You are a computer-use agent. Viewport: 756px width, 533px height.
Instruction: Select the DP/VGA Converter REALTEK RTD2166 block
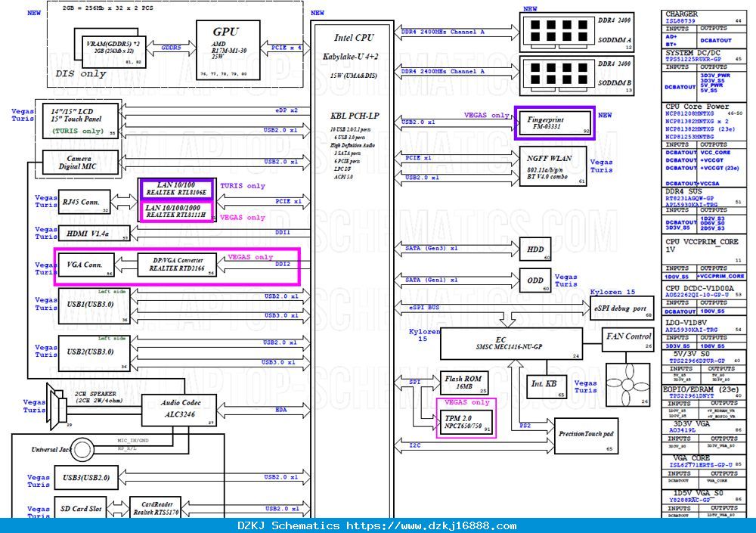(x=177, y=265)
